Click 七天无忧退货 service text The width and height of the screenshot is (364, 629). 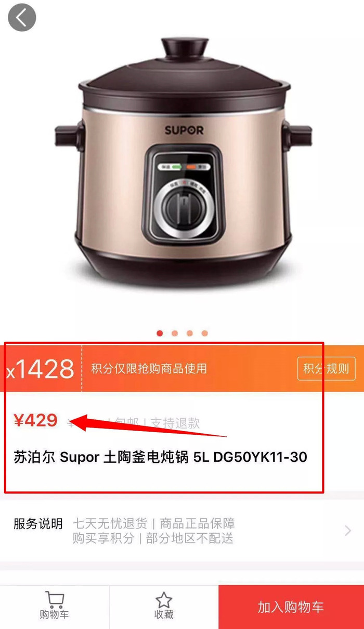coord(110,523)
